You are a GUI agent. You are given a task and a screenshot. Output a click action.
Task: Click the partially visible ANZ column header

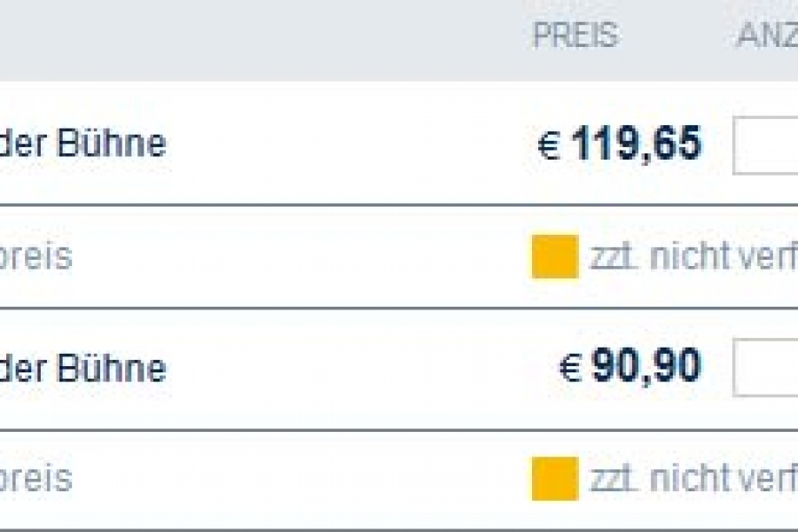tap(767, 36)
